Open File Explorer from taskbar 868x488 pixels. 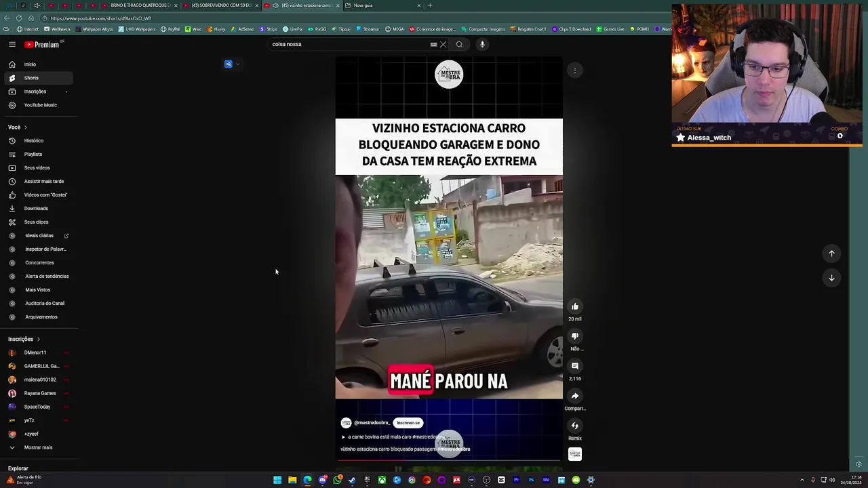[292, 481]
